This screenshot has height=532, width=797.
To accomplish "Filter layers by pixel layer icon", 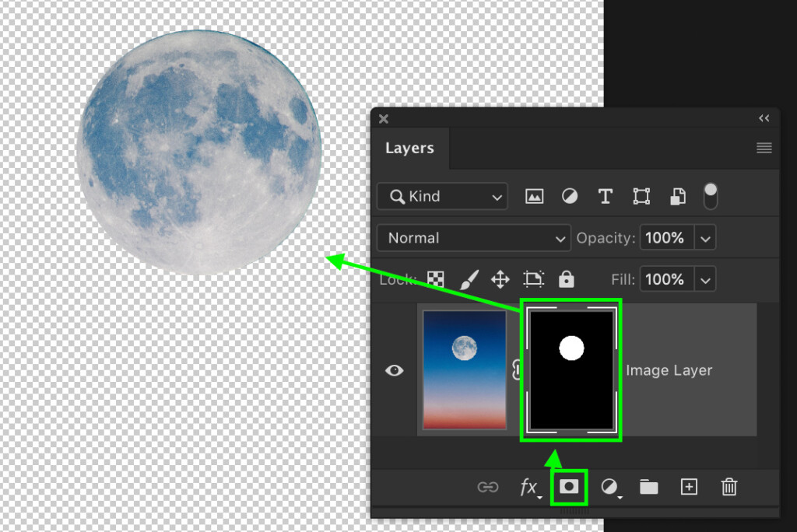I will tap(534, 196).
